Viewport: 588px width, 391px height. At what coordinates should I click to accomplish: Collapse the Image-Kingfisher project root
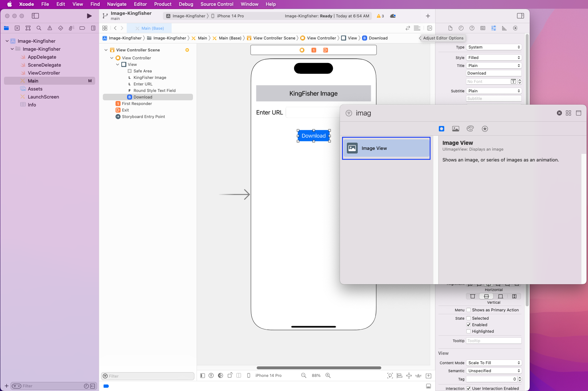7,41
